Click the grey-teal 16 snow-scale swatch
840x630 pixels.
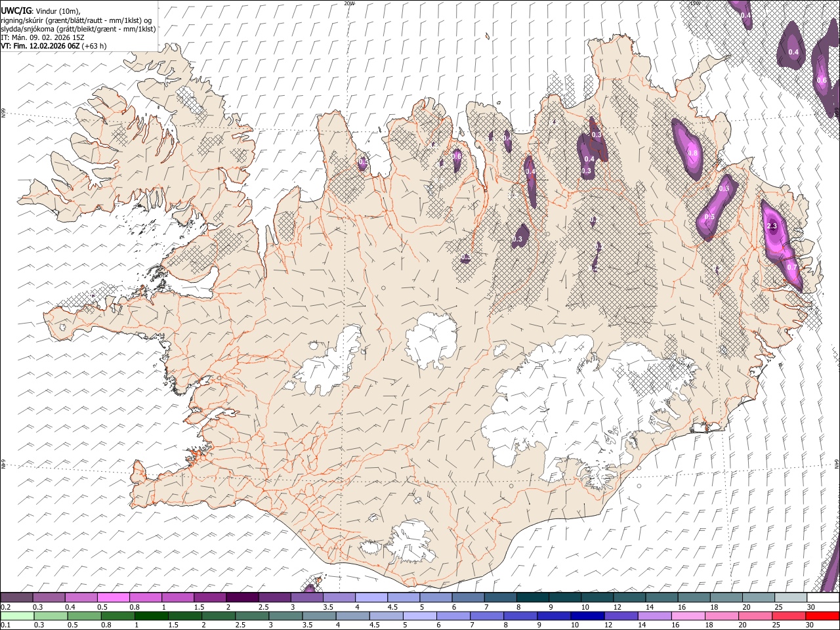694,597
